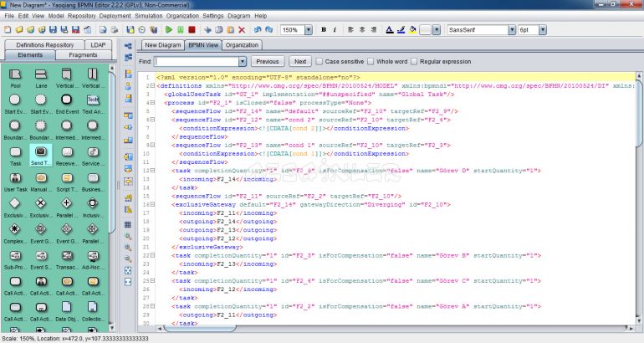Click the font color A icon
Viewport: 644px width, 343px height.
pyautogui.click(x=390, y=29)
